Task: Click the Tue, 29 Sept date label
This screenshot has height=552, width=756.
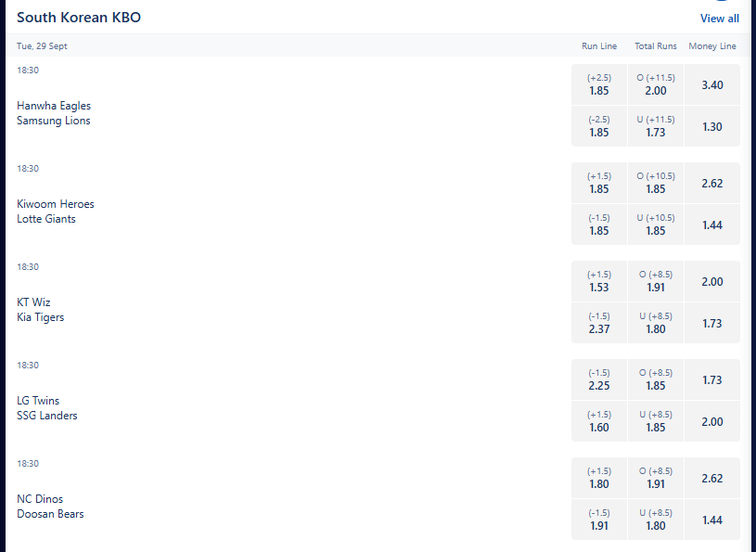Action: click(x=42, y=45)
